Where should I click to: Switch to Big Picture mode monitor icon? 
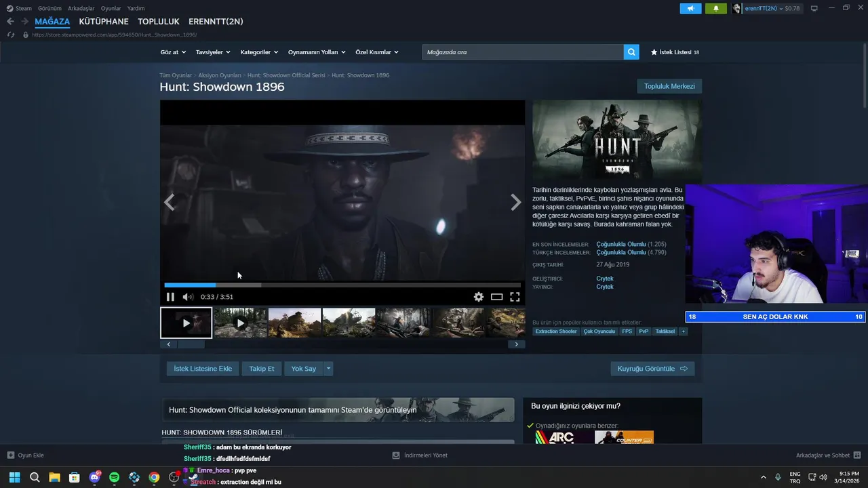(x=814, y=8)
